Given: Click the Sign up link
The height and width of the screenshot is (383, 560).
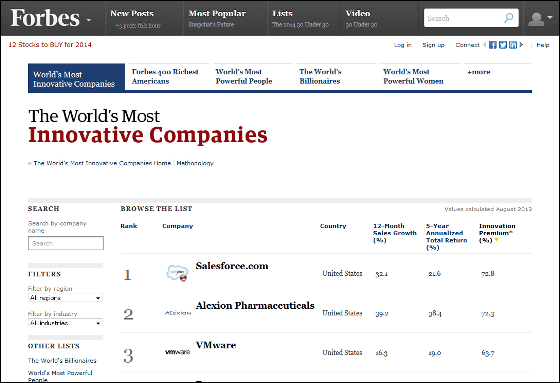Looking at the screenshot, I should [x=433, y=45].
